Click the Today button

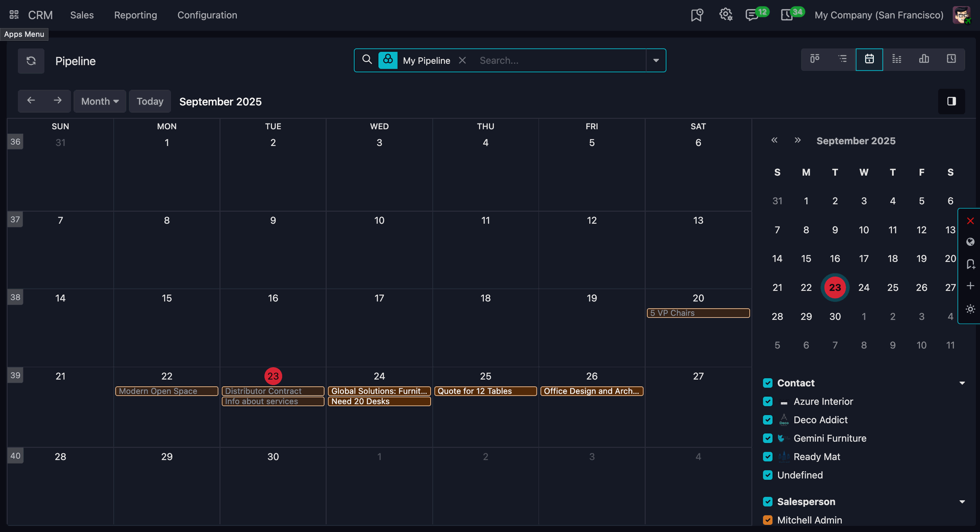tap(150, 102)
